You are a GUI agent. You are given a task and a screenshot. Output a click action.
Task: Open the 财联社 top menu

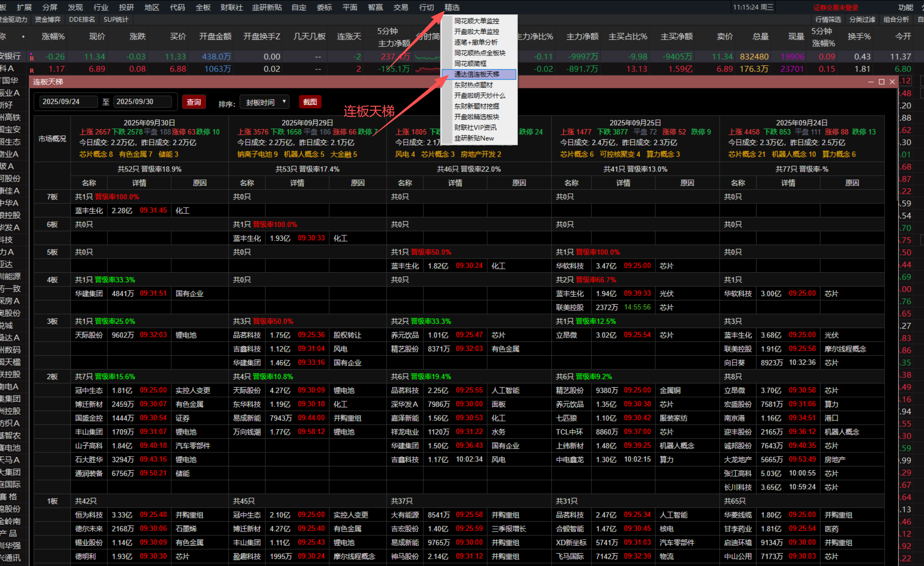231,8
